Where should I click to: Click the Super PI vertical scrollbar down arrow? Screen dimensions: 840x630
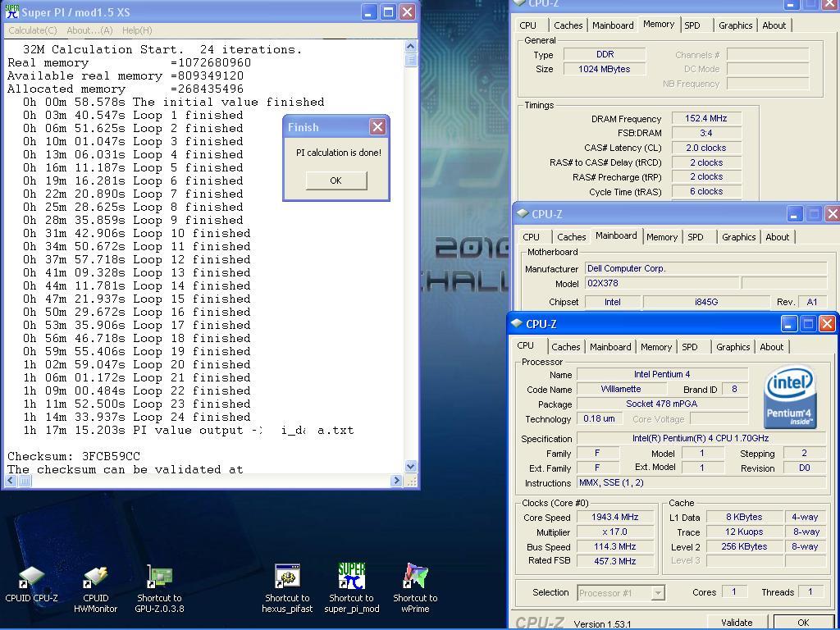(410, 466)
